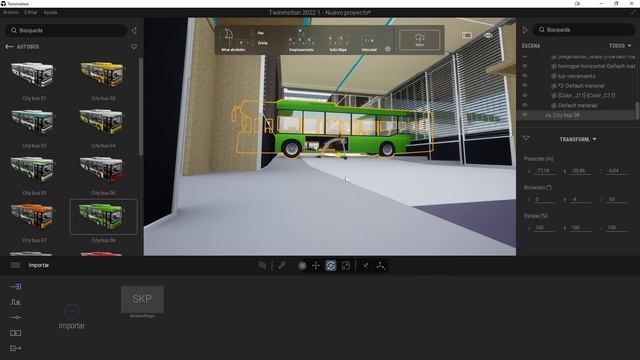
Task: Select City bus 05 thumbnail
Action: tap(34, 170)
